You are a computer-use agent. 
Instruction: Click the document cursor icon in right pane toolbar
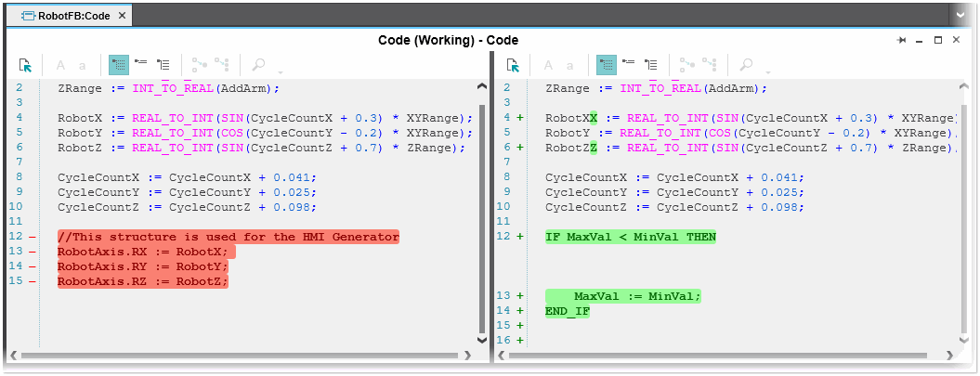[514, 65]
